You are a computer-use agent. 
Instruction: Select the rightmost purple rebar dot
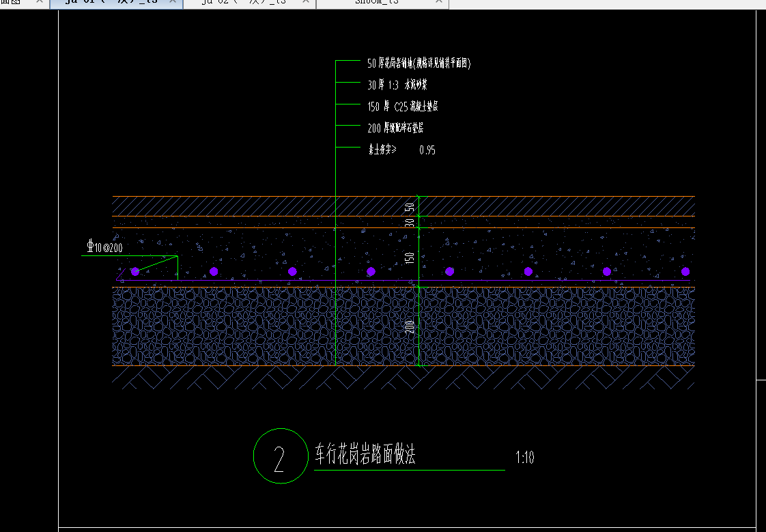[x=685, y=272]
